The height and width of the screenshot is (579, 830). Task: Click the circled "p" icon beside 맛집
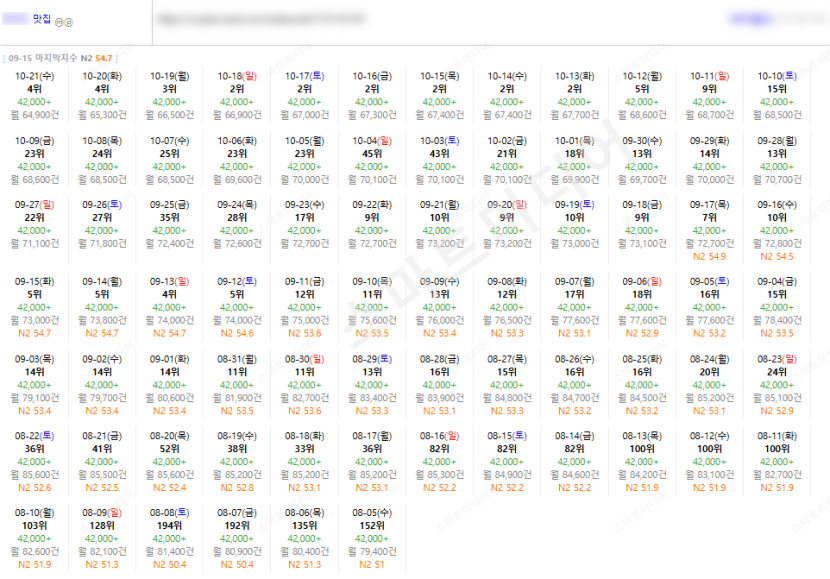tap(69, 22)
